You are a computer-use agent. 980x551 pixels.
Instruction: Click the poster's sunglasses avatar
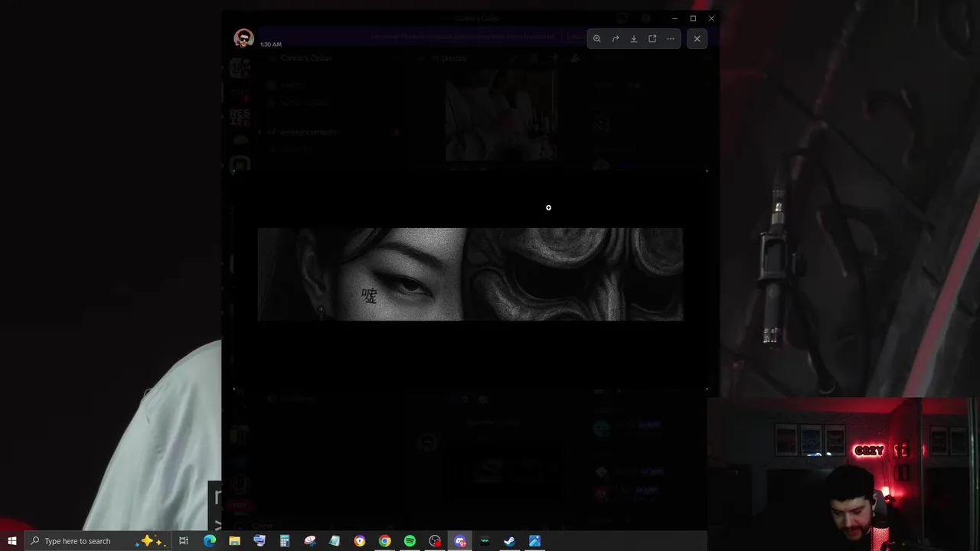pos(243,38)
